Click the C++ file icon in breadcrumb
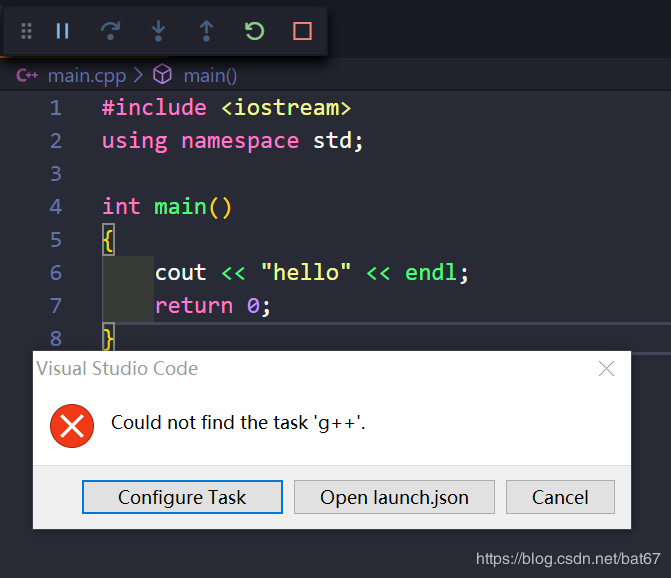 tap(27, 76)
